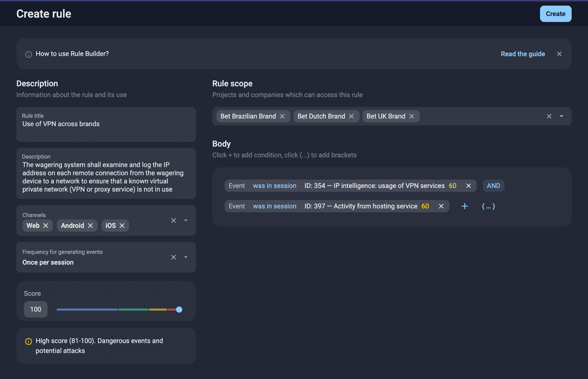Click the Create button

[x=555, y=14]
